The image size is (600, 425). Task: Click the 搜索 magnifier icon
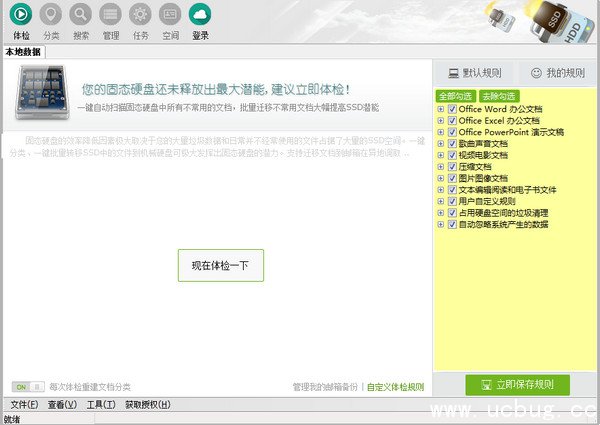coord(81,16)
